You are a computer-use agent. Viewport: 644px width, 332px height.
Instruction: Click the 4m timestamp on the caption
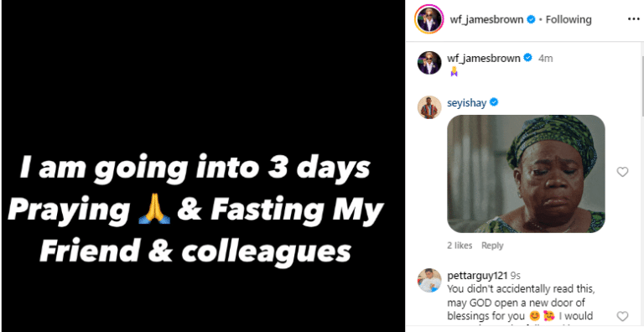coord(545,59)
